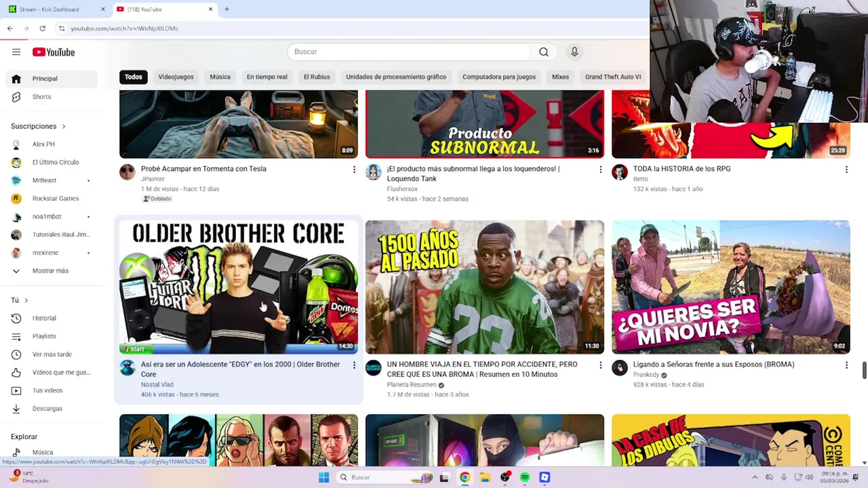The image size is (868, 488).
Task: Open Tus videos in sidebar
Action: 52,390
